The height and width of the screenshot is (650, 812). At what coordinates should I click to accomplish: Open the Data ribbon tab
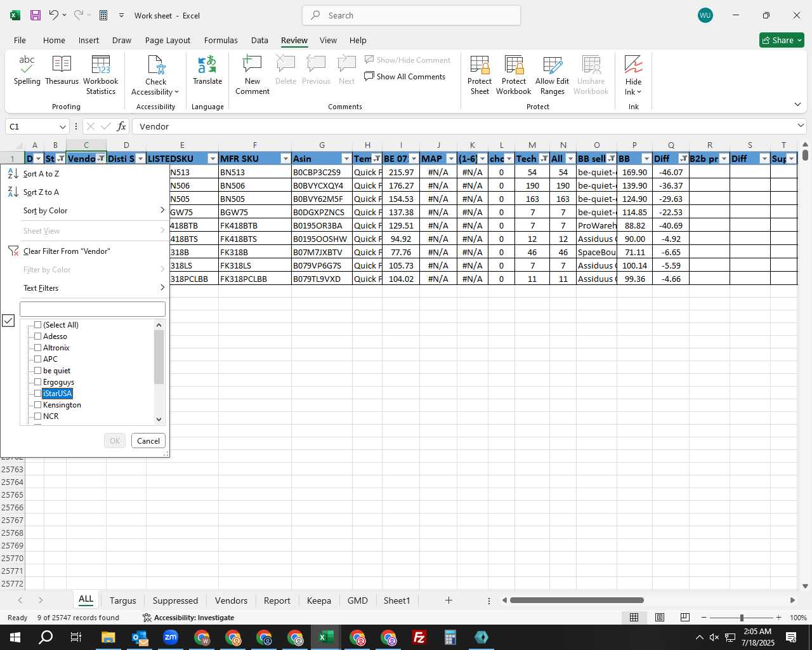(x=259, y=40)
